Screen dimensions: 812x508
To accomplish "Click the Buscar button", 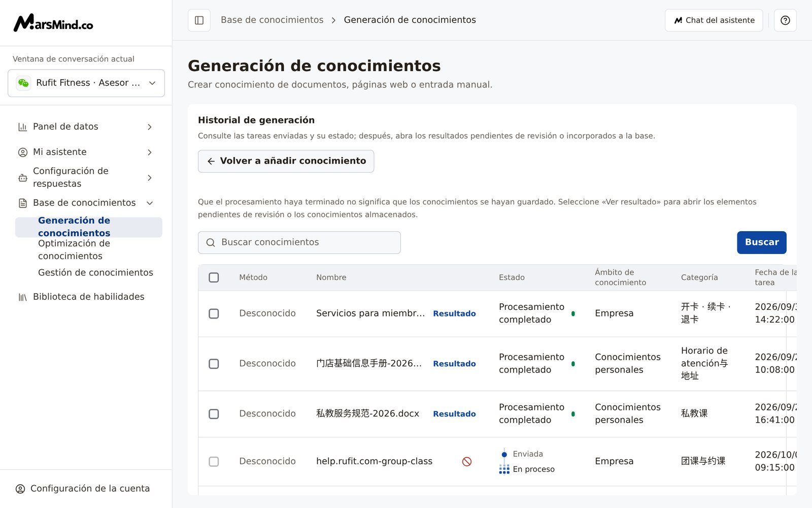I will coord(762,242).
